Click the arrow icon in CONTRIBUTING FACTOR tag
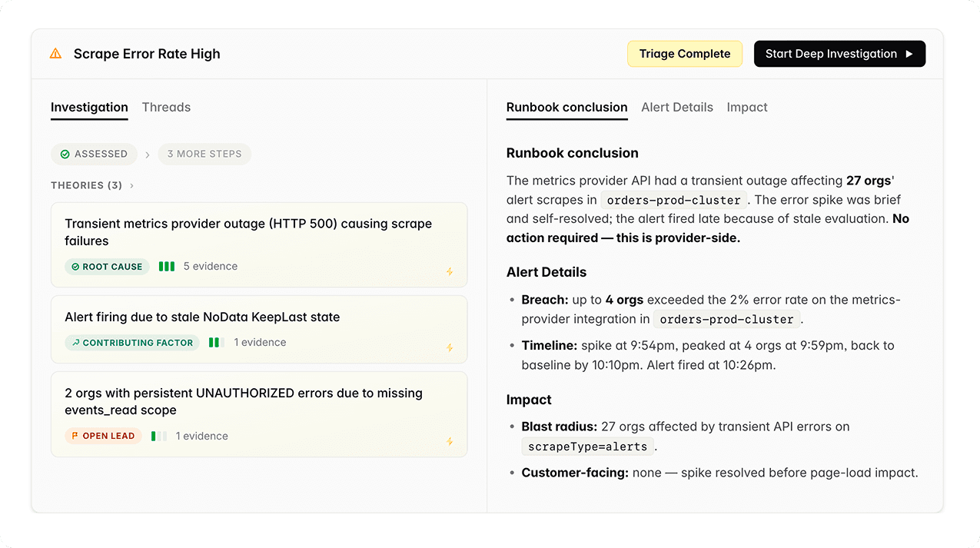This screenshot has height=548, width=980. (x=75, y=343)
